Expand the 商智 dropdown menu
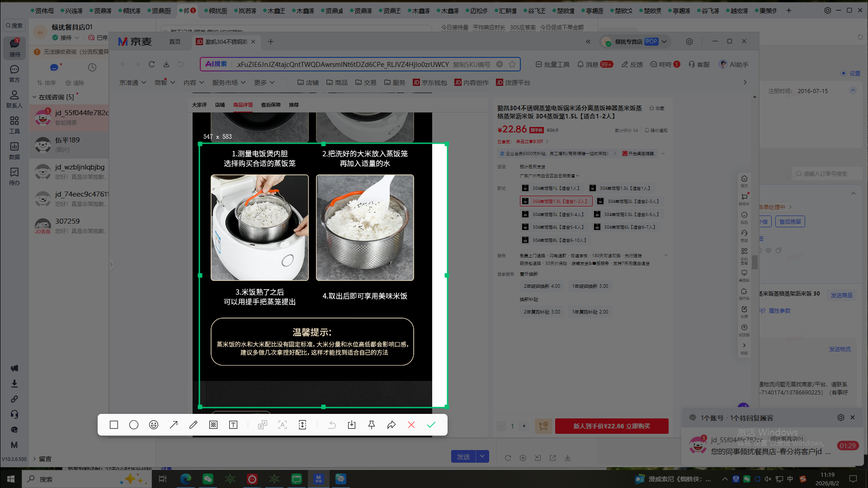 (x=165, y=83)
